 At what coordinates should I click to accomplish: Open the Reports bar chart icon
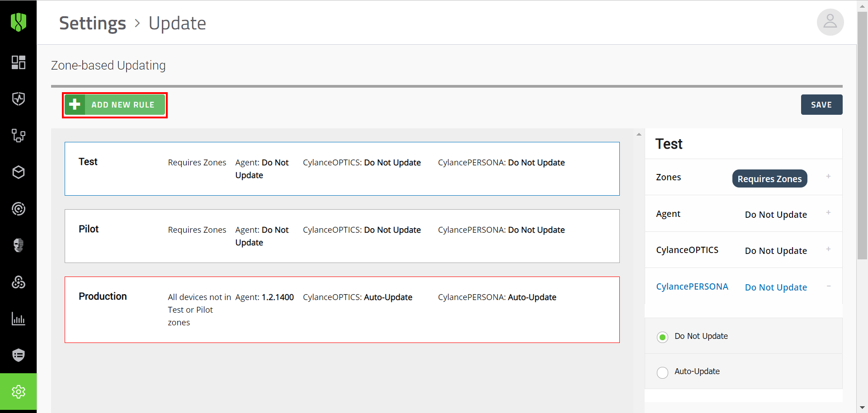coord(19,319)
